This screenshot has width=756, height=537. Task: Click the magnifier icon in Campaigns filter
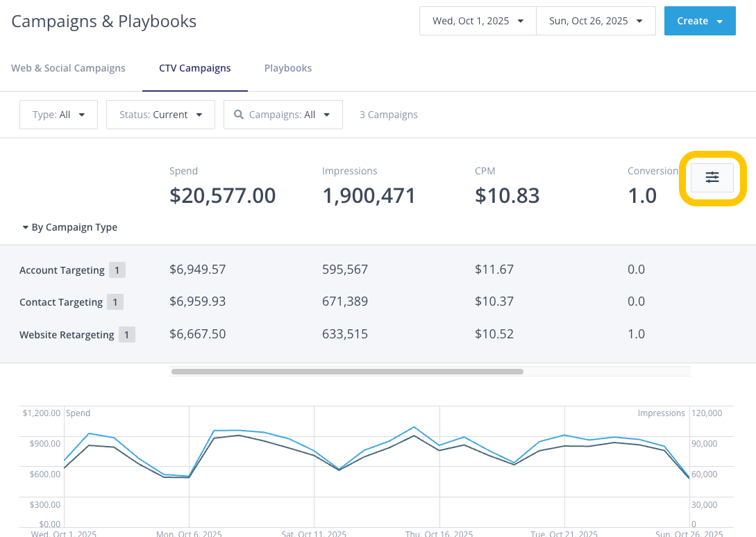click(x=239, y=115)
